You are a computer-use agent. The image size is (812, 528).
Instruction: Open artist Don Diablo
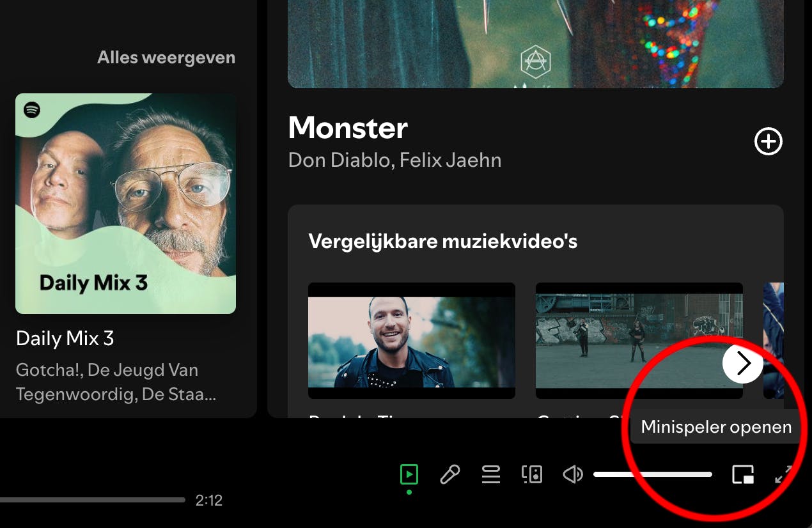point(338,160)
